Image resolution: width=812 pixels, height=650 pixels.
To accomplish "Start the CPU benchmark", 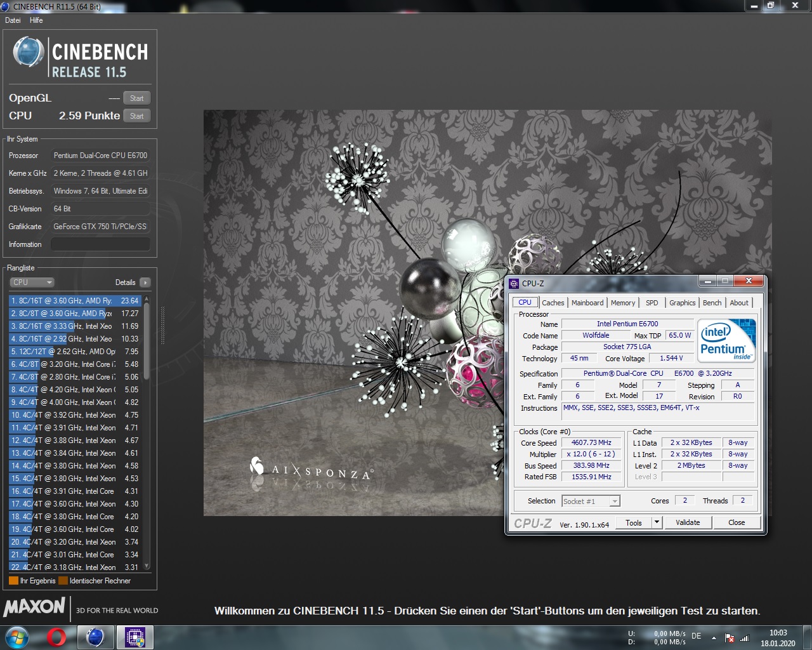I will [136, 116].
